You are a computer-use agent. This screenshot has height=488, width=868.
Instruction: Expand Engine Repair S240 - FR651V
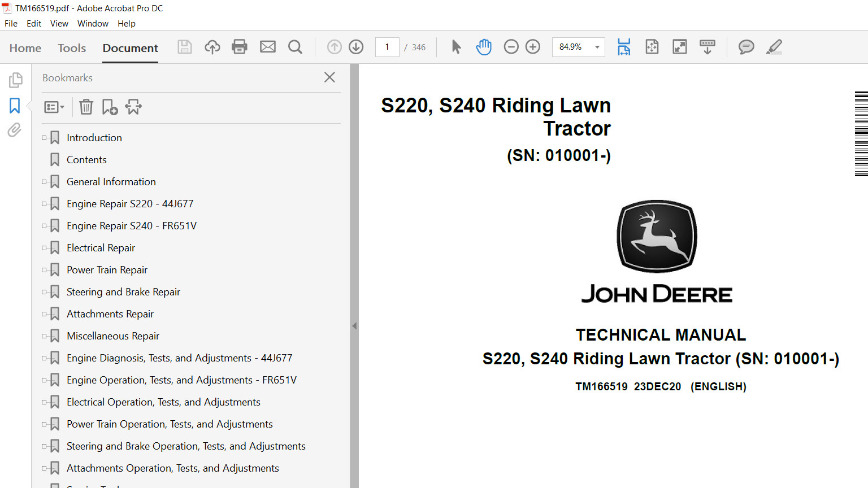[x=44, y=226]
